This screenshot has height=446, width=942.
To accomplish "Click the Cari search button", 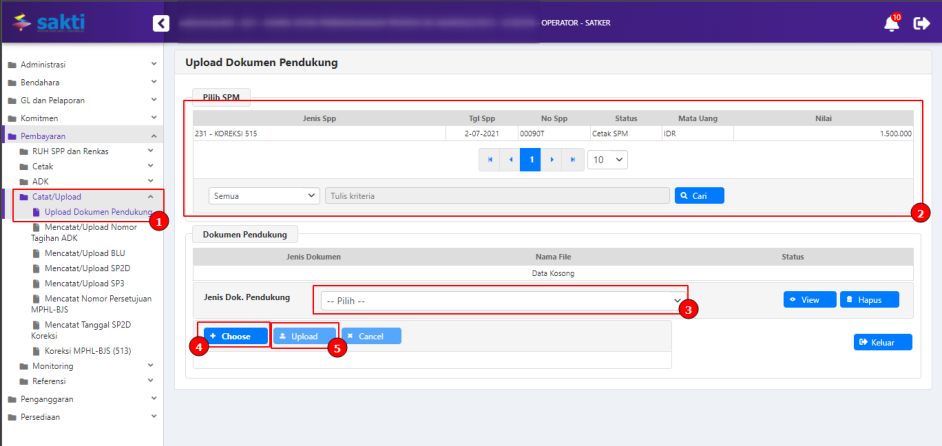I will (699, 196).
